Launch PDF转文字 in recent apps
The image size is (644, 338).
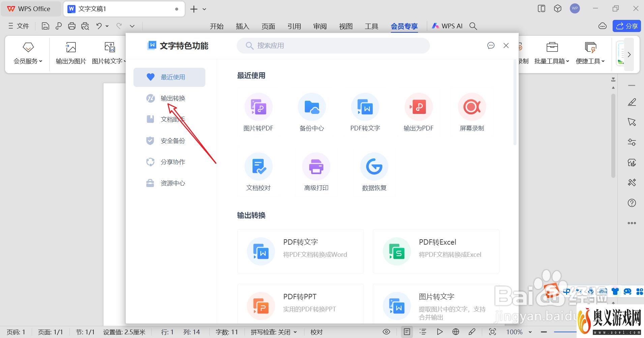(x=365, y=107)
